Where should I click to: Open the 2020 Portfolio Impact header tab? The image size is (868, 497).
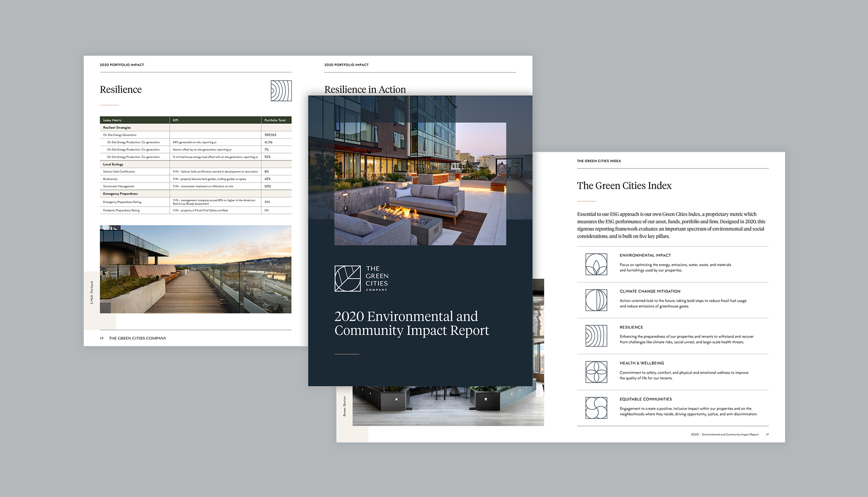(x=121, y=65)
